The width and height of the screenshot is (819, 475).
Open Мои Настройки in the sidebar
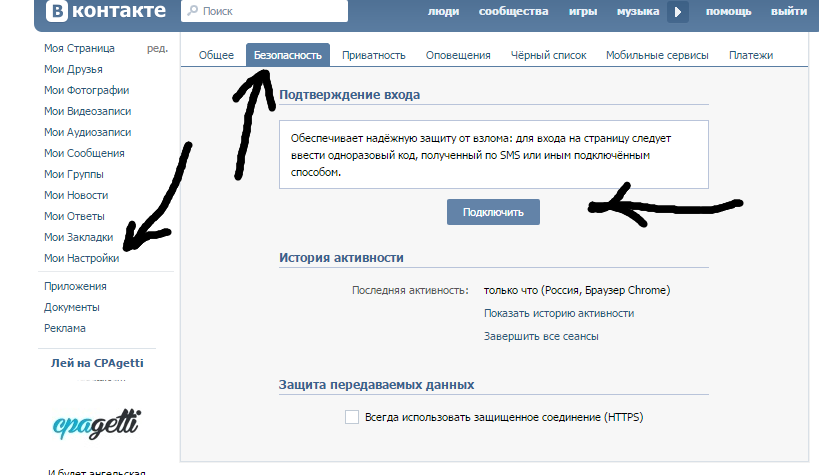[x=82, y=258]
